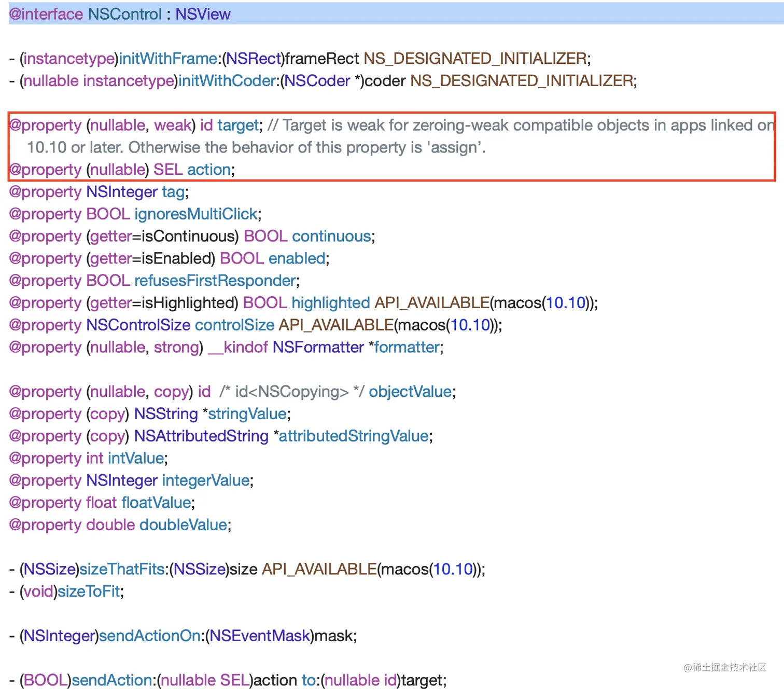The image size is (784, 690).
Task: Click the objectValue property name
Action: coord(410,392)
